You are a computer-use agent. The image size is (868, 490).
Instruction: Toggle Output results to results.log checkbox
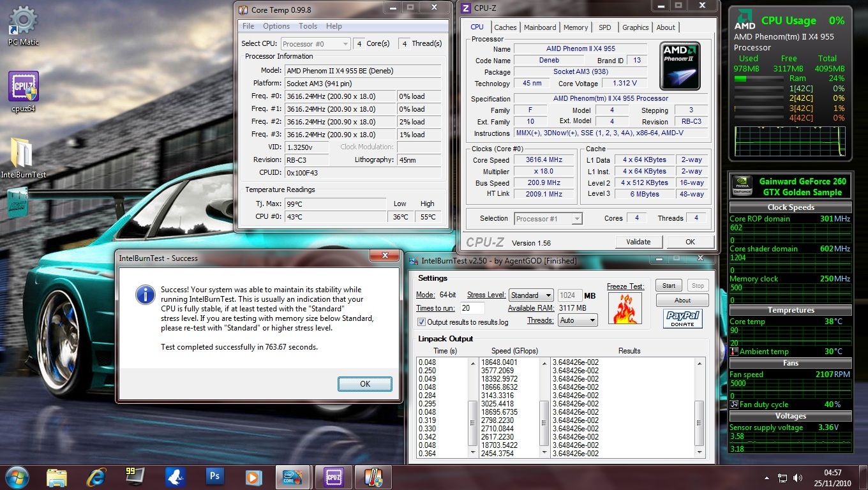(x=421, y=322)
